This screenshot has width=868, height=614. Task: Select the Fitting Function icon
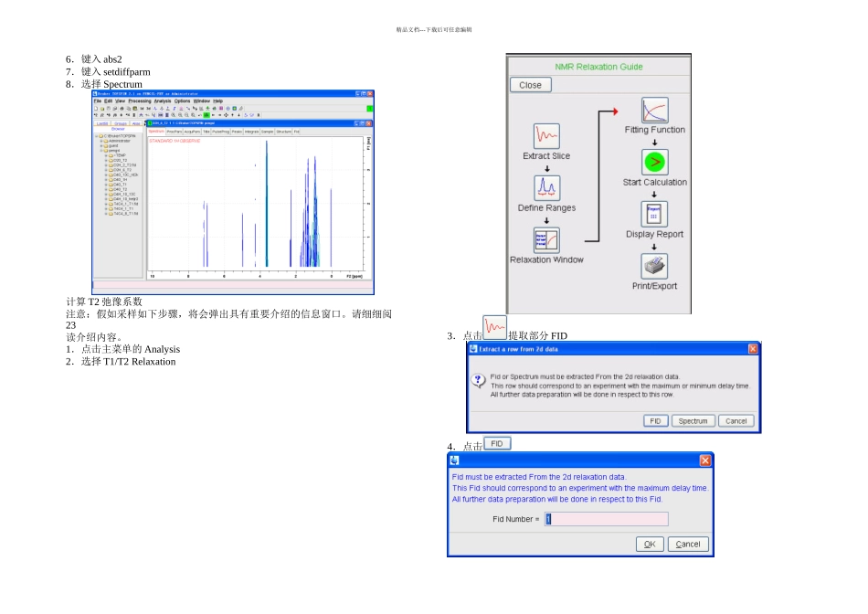(655, 111)
